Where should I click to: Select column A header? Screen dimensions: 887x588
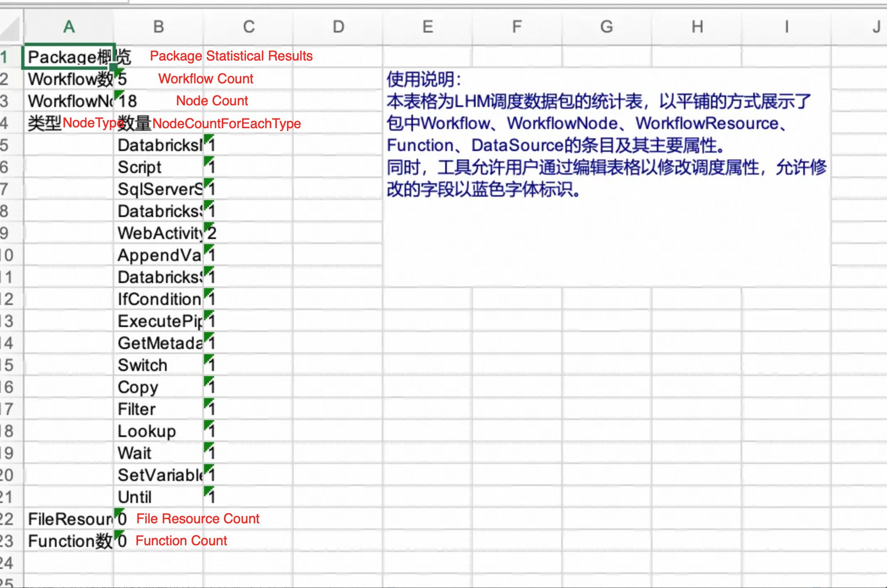[69, 27]
